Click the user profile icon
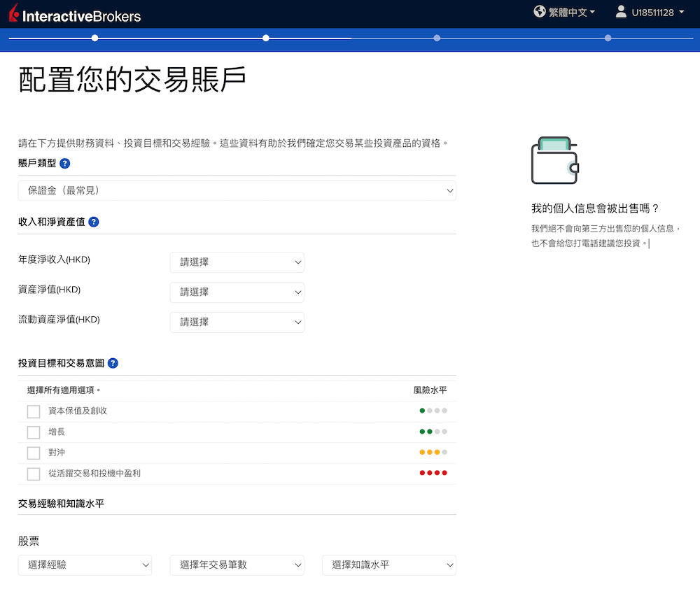 [x=620, y=12]
